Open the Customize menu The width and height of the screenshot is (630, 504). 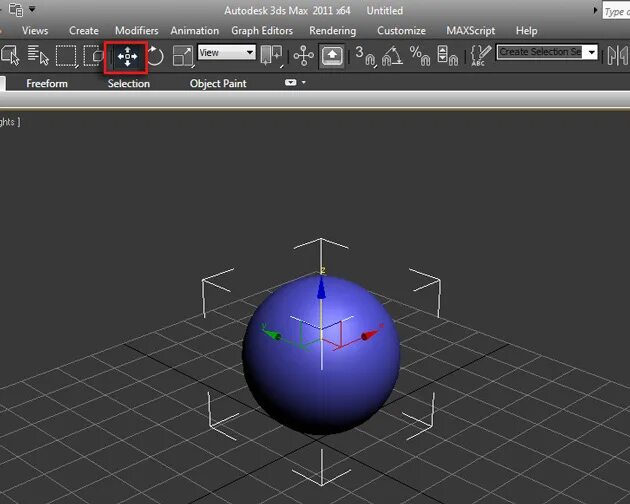[x=401, y=31]
